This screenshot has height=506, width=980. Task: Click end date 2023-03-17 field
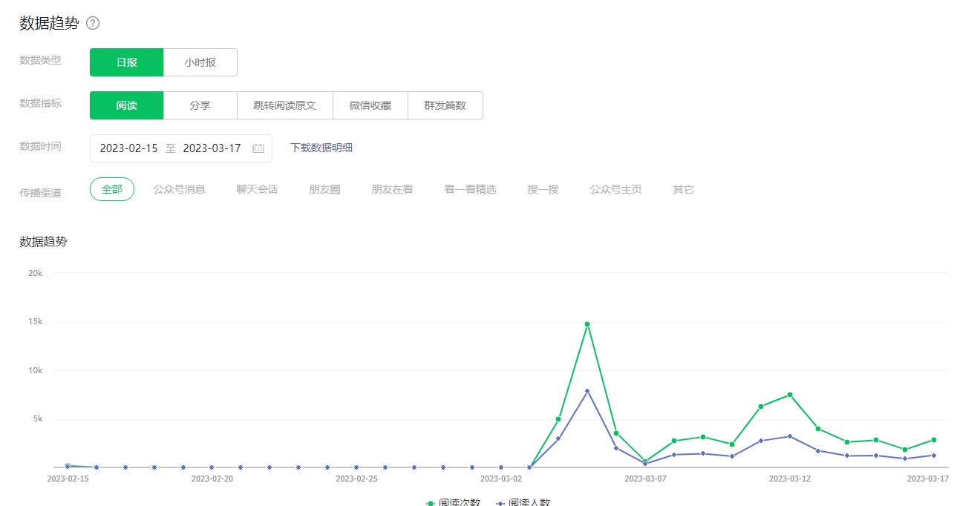(212, 148)
